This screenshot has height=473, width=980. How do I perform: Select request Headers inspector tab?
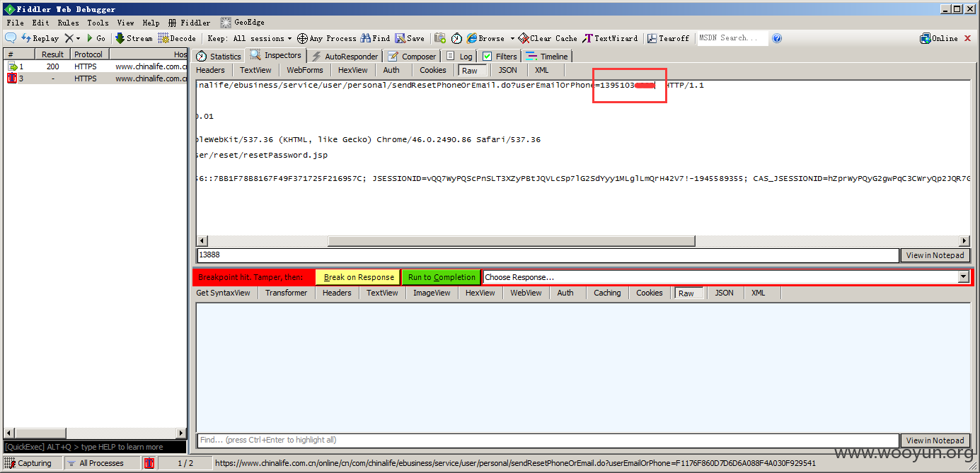(210, 70)
